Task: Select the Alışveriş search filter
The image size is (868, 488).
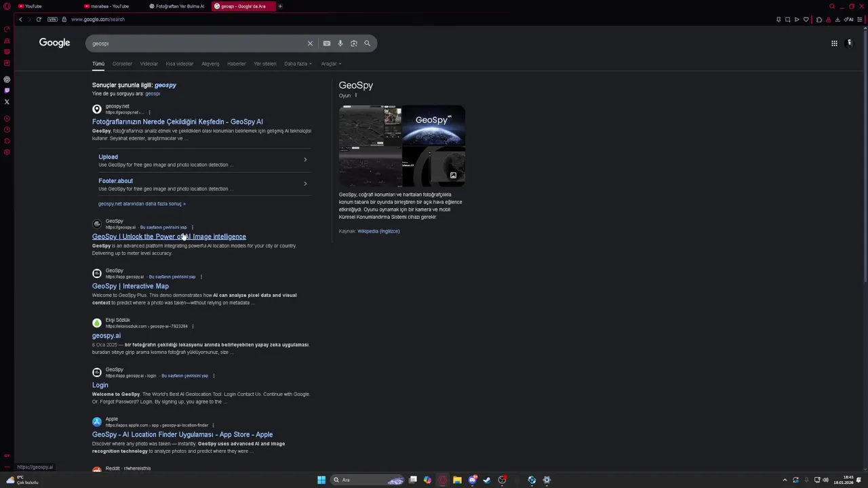Action: coord(210,64)
